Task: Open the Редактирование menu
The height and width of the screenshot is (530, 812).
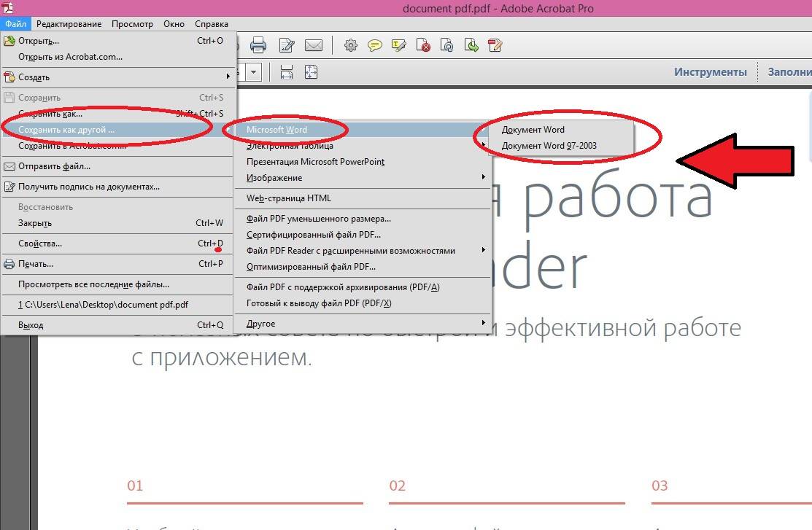Action: 71,24
